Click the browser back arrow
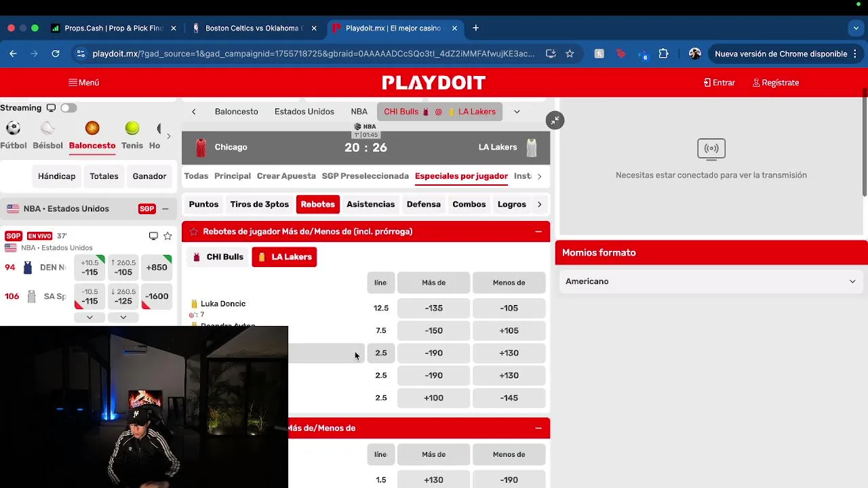Image resolution: width=868 pixels, height=488 pixels. click(13, 54)
